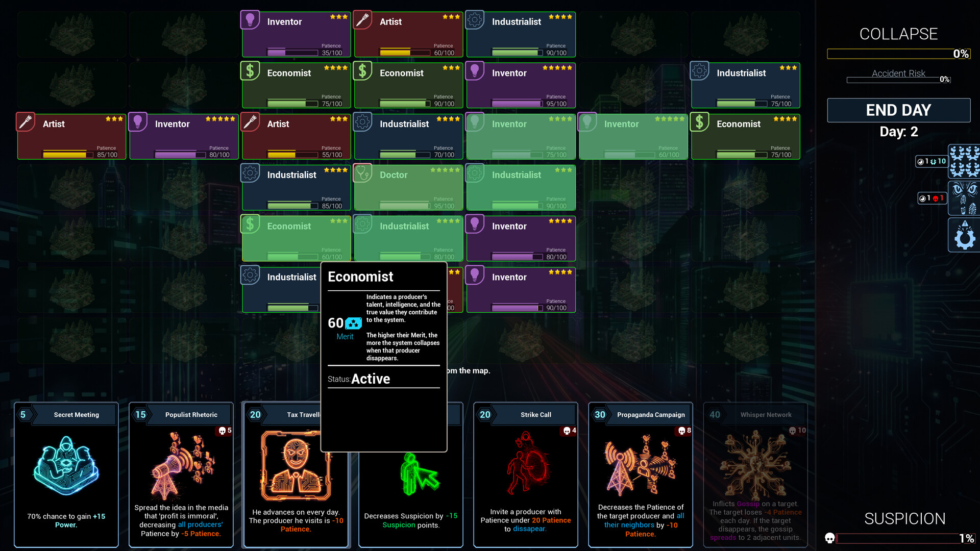Play the Secret Meeting card
The image size is (980, 551).
(x=66, y=474)
